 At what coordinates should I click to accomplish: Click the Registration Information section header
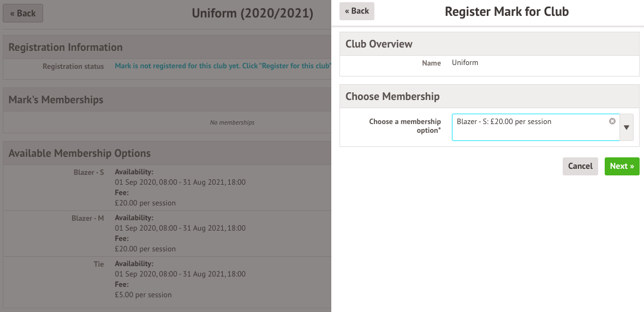pos(65,47)
